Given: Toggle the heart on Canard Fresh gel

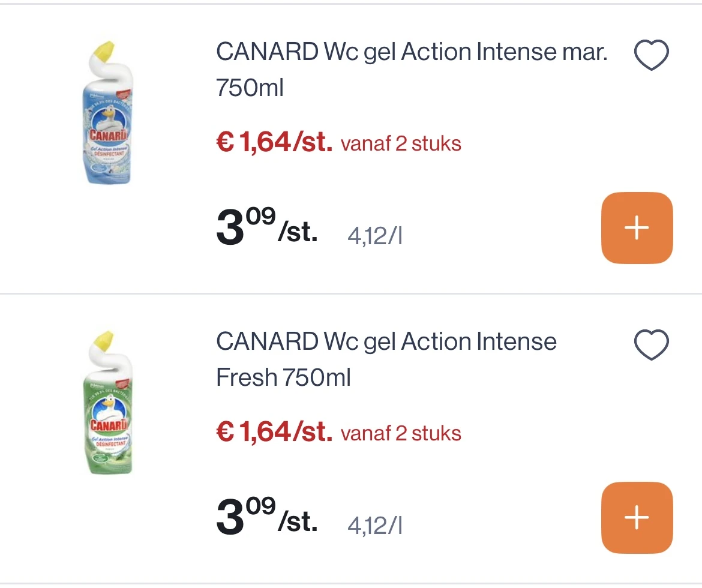Looking at the screenshot, I should [x=651, y=346].
